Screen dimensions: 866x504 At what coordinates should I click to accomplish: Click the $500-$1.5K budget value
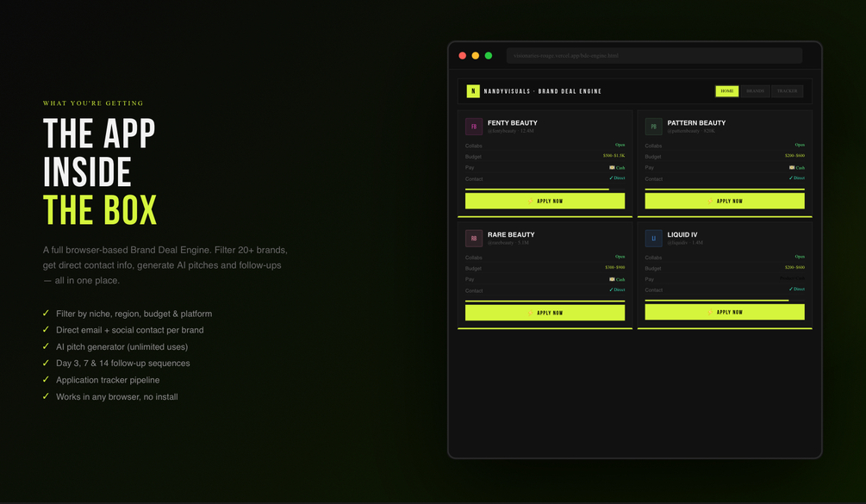(614, 156)
